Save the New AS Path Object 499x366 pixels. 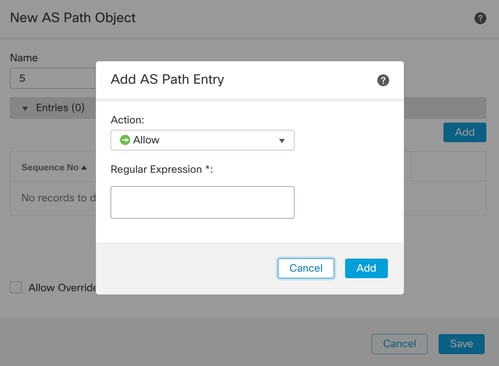(461, 344)
